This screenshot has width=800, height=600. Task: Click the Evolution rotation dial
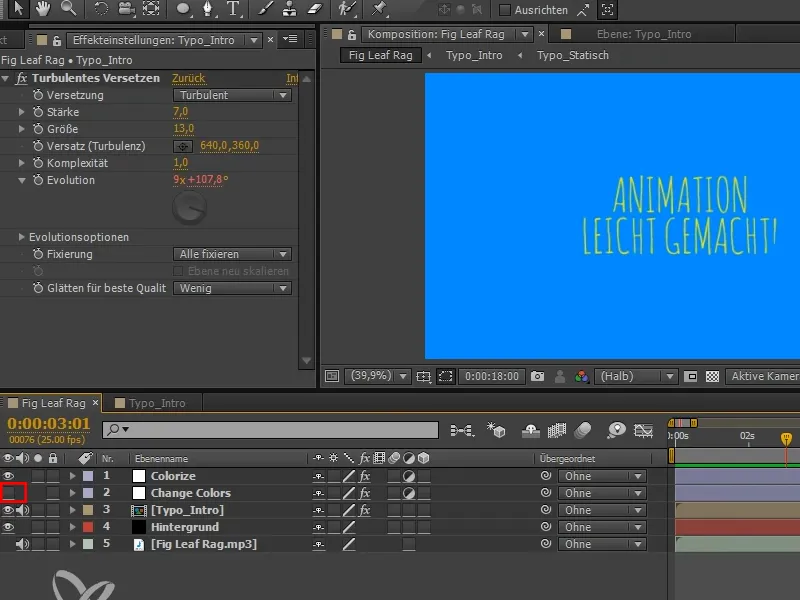(189, 208)
